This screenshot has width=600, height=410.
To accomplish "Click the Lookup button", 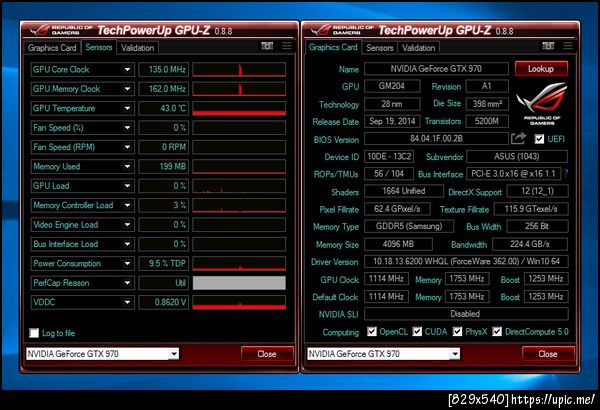I will coord(541,69).
